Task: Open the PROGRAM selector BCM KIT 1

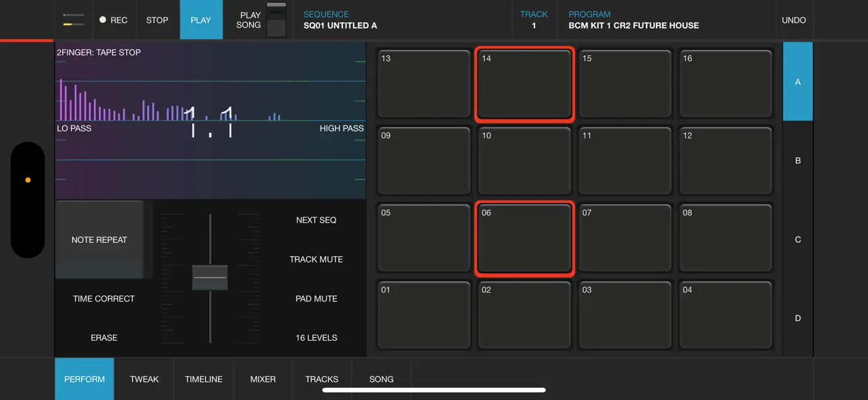Action: [666, 20]
